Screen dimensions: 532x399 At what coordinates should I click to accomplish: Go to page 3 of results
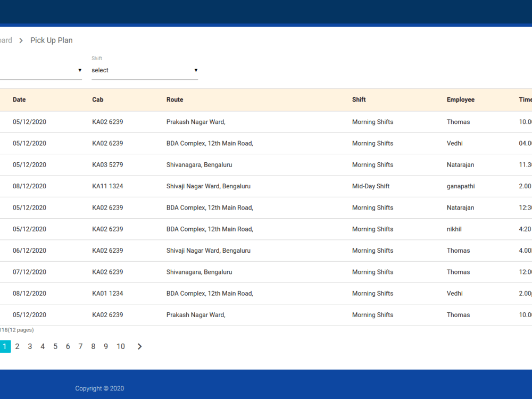30,346
